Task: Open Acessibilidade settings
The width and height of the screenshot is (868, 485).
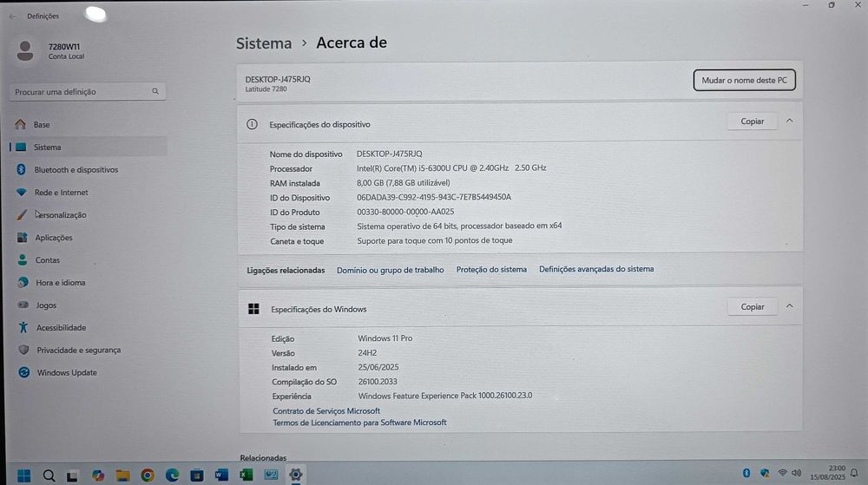Action: pos(61,328)
